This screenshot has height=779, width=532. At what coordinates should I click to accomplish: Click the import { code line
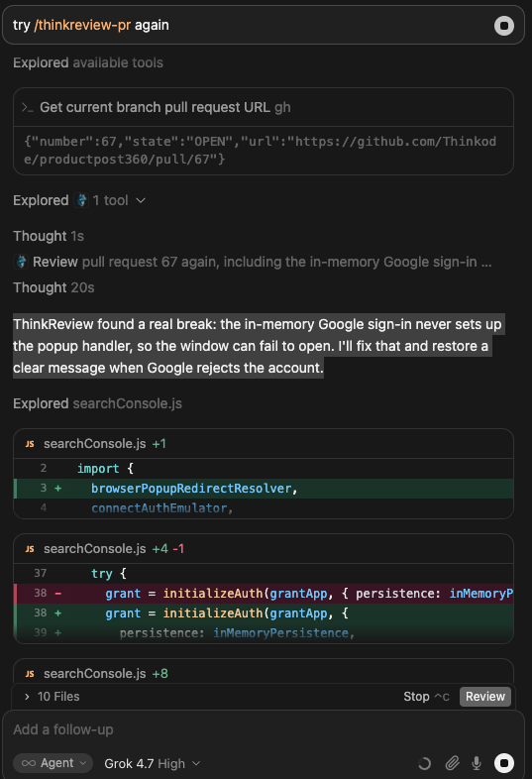pyautogui.click(x=264, y=469)
